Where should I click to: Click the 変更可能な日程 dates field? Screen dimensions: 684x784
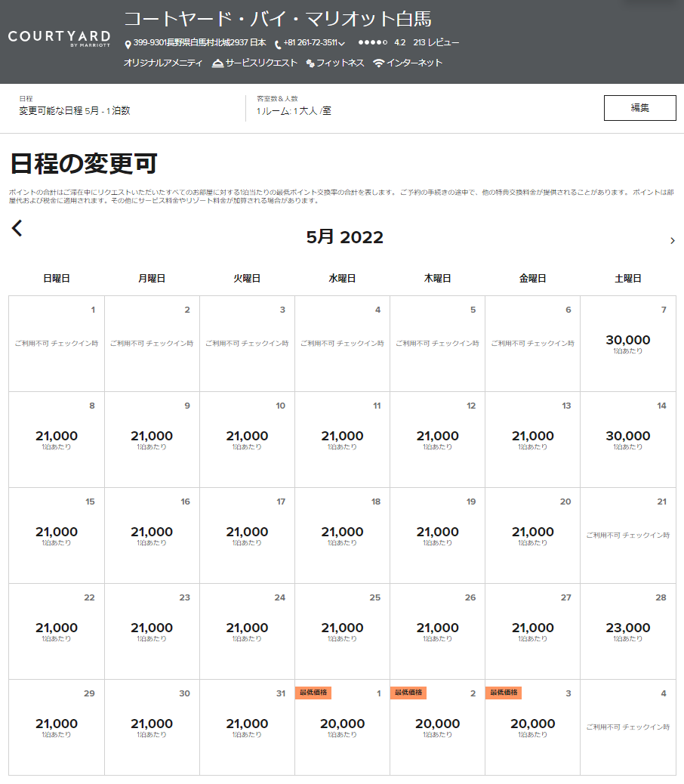[74, 110]
